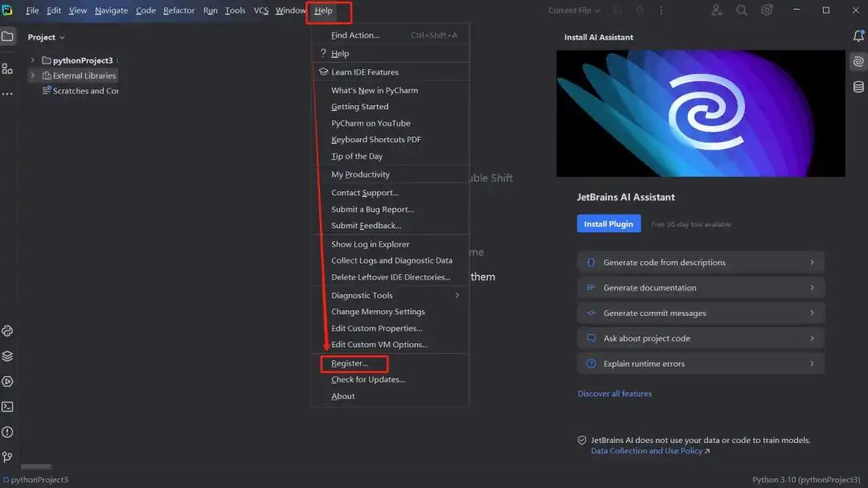
Task: Select Learn IDE Features
Action: (x=391, y=72)
